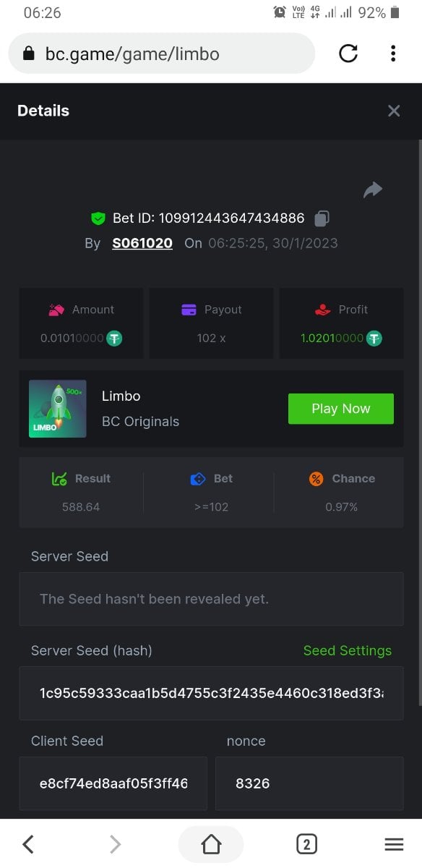The width and height of the screenshot is (422, 868).
Task: Close the Details panel
Action: coord(394,111)
